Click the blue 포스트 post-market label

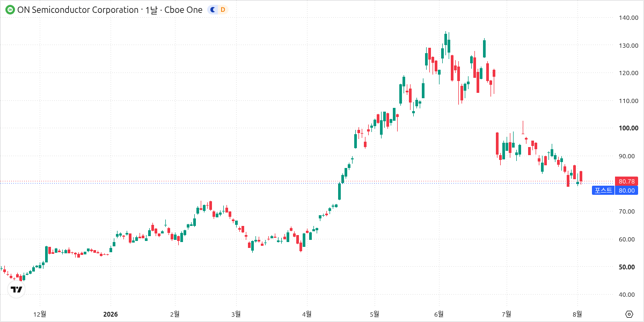(603, 190)
